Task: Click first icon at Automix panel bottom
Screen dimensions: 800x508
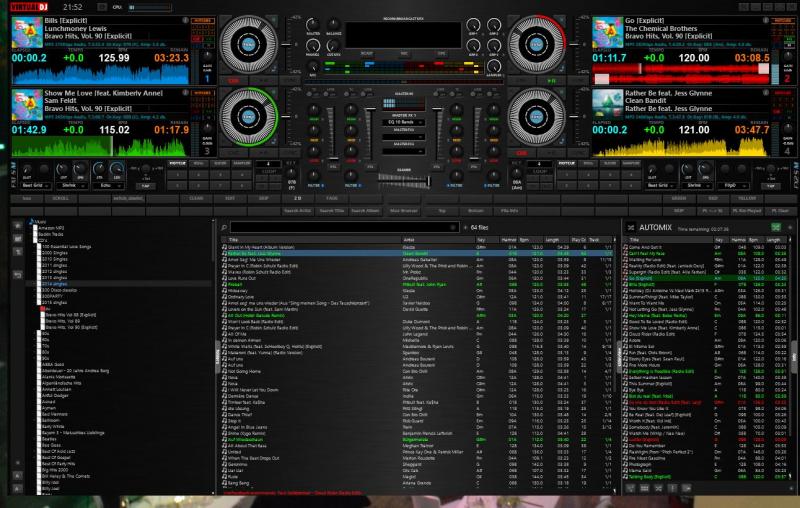Action: click(x=631, y=488)
